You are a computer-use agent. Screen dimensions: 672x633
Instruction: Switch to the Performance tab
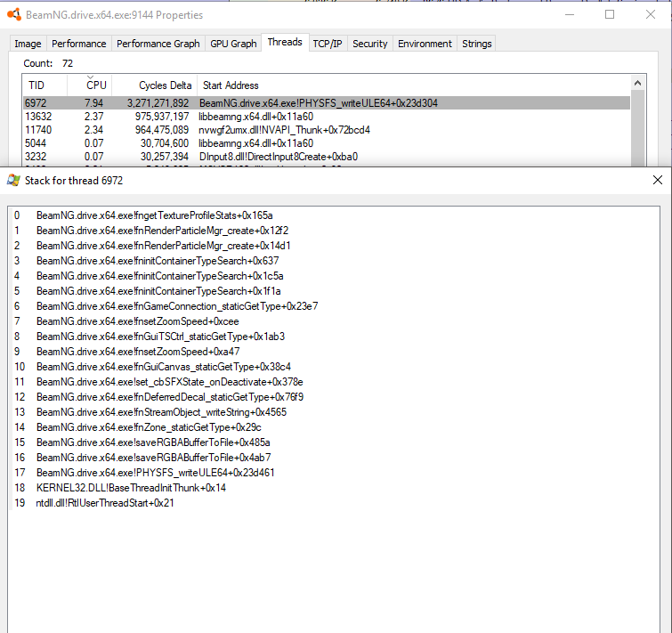[79, 44]
